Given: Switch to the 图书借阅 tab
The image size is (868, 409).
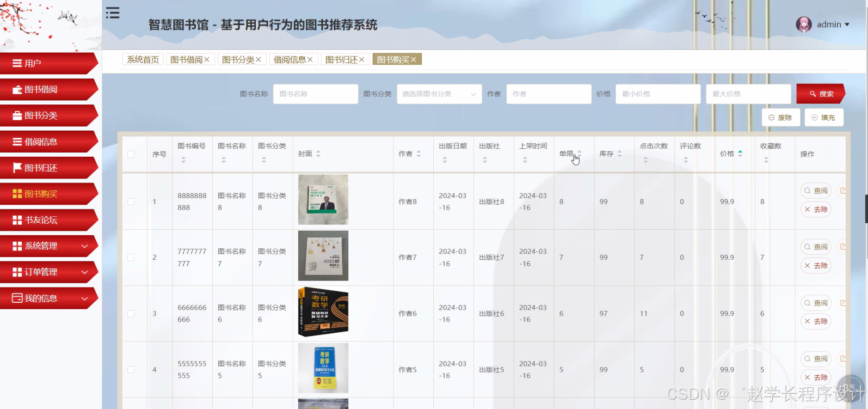Looking at the screenshot, I should pyautogui.click(x=186, y=60).
